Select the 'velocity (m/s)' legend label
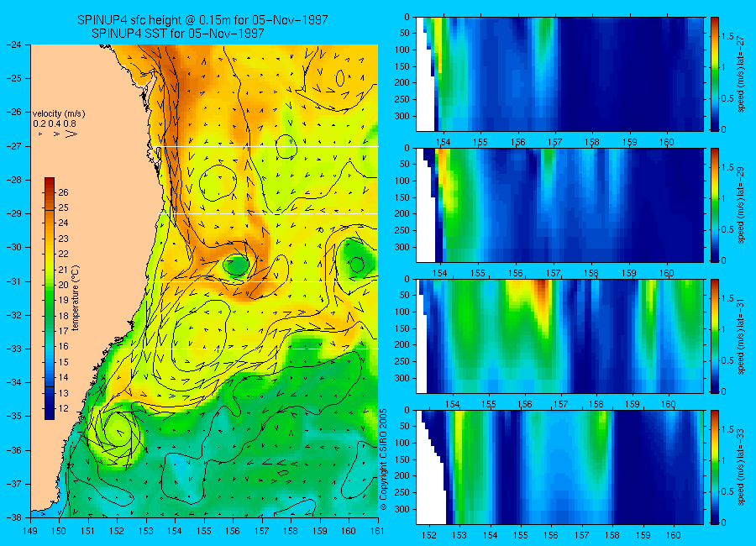Viewport: 756px width, 546px height. 59,114
